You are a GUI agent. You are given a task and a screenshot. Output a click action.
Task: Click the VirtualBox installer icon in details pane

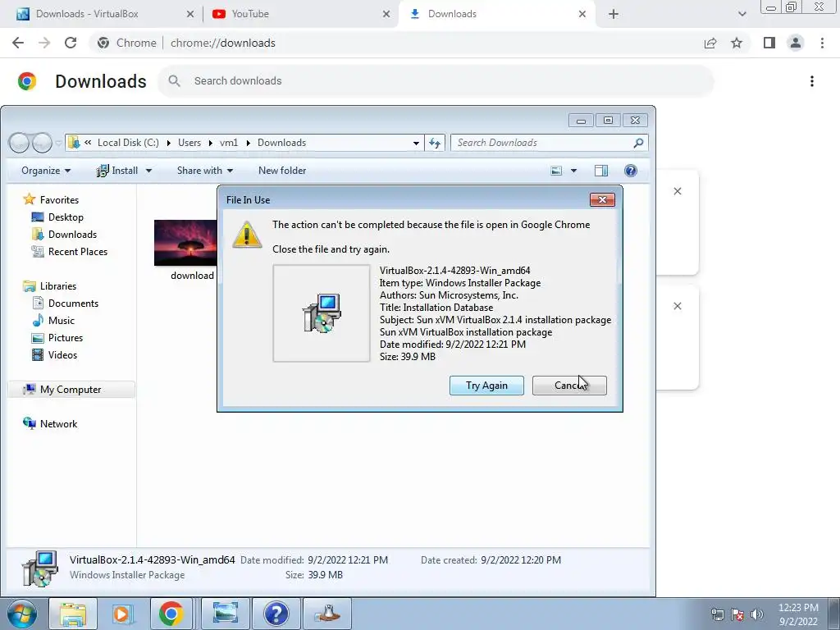click(x=40, y=568)
